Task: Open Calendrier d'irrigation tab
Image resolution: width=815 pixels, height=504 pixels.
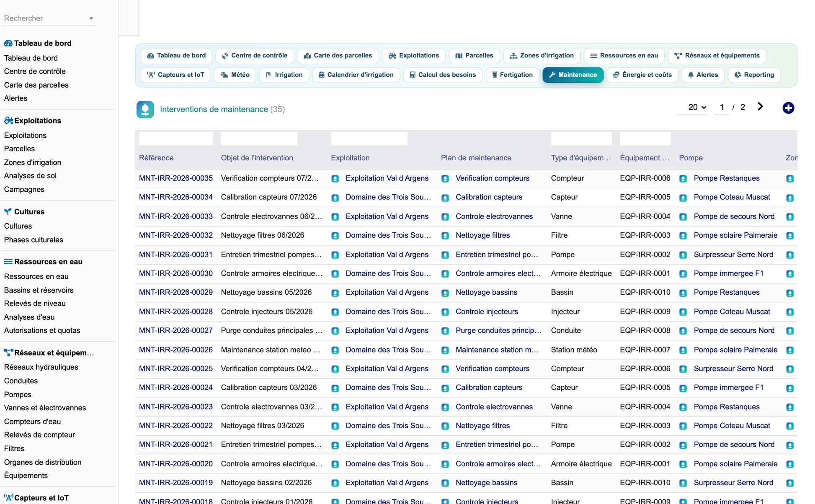Action: (356, 75)
